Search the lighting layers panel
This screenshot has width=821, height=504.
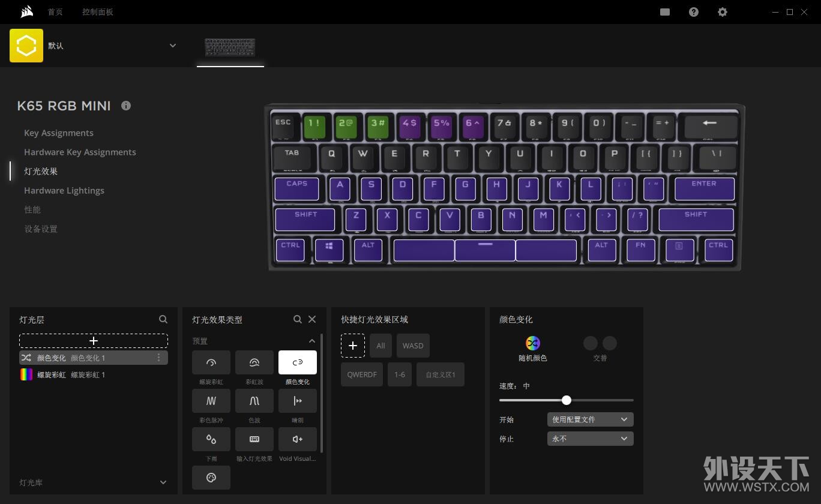point(163,319)
